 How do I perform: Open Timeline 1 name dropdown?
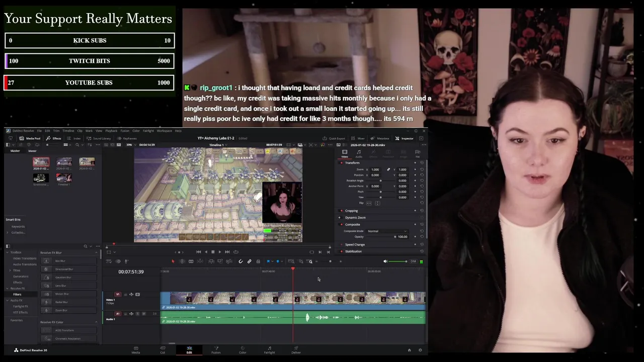218,145
